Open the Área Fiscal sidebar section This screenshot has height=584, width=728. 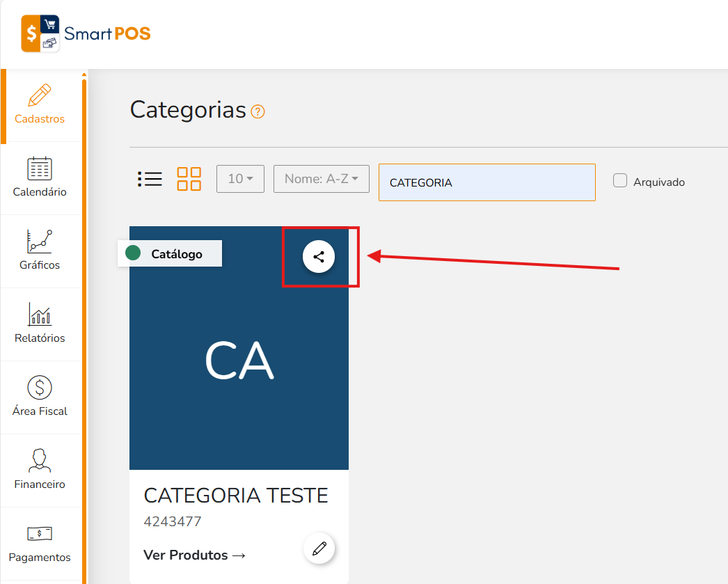click(x=40, y=397)
